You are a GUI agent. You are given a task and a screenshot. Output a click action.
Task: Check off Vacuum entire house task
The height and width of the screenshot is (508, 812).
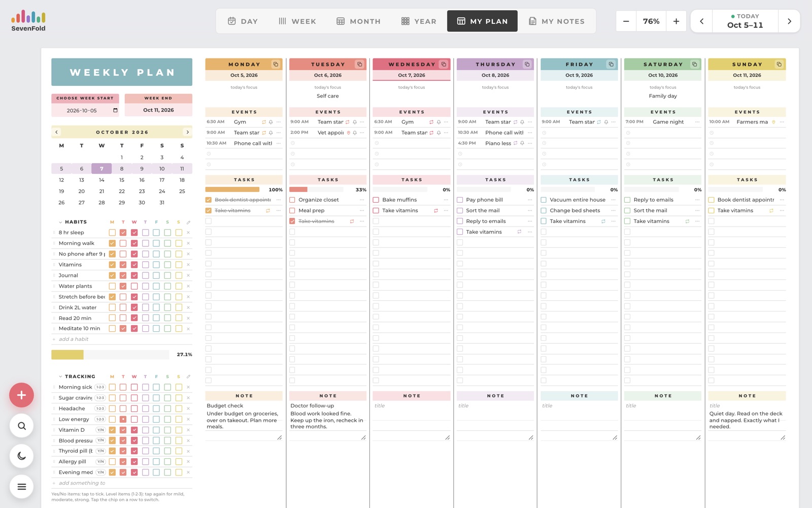[544, 200]
